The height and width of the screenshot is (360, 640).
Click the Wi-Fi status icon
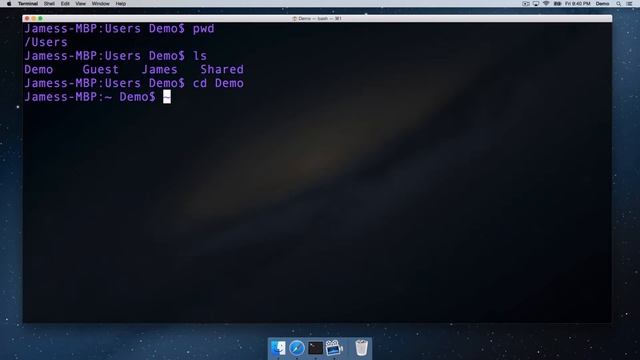click(546, 4)
